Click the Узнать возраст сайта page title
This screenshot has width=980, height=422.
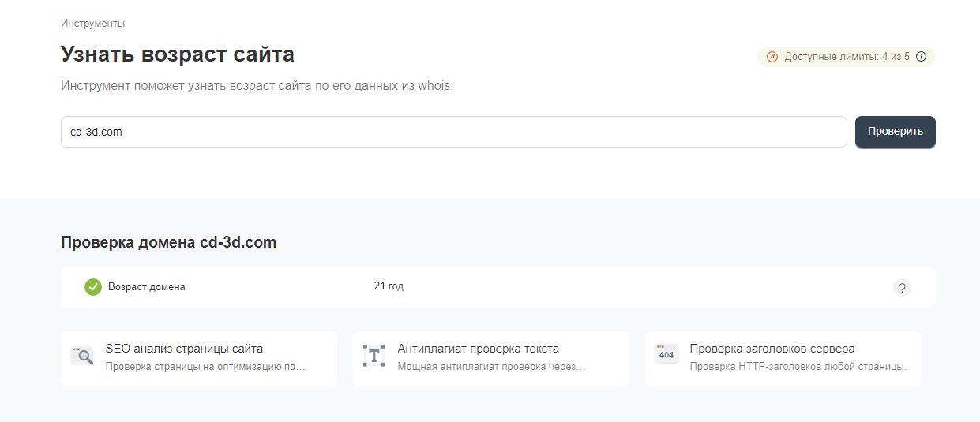pyautogui.click(x=178, y=54)
